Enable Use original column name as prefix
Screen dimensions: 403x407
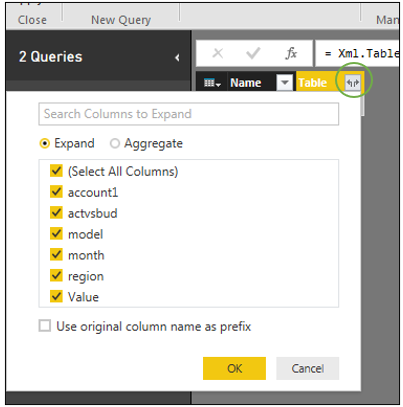pyautogui.click(x=45, y=326)
